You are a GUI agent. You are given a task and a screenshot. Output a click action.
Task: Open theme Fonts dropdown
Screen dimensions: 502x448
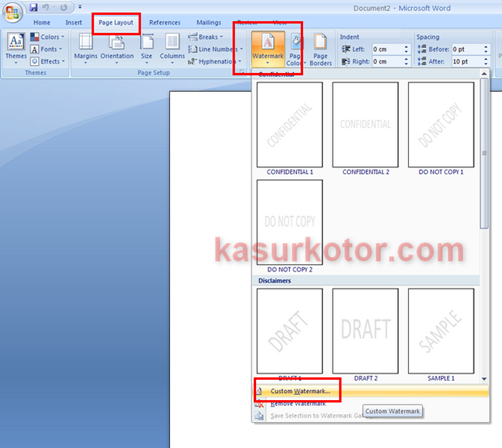[x=46, y=49]
